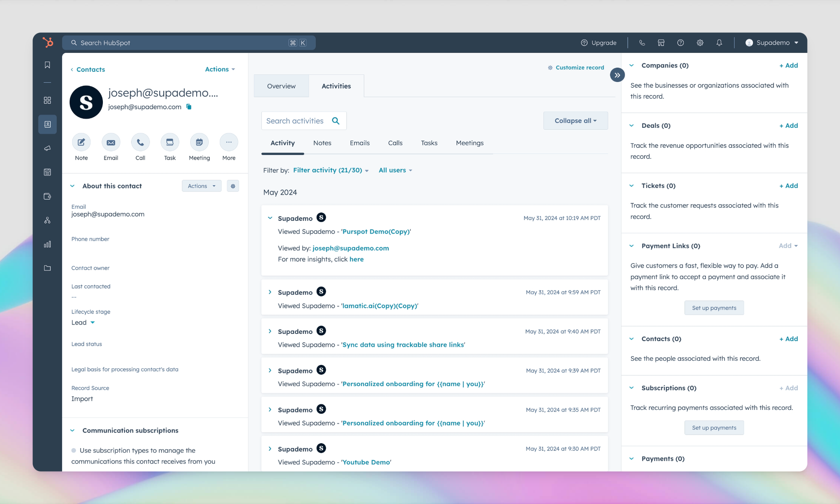Viewport: 840px width, 504px height.
Task: Click the Customize record link
Action: (576, 68)
